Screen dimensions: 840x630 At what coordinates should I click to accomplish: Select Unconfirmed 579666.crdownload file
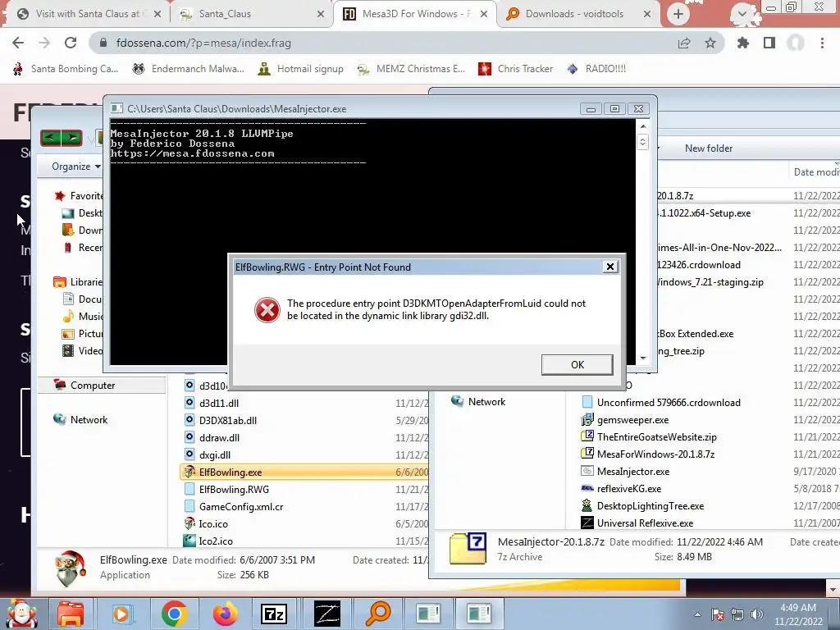point(669,402)
